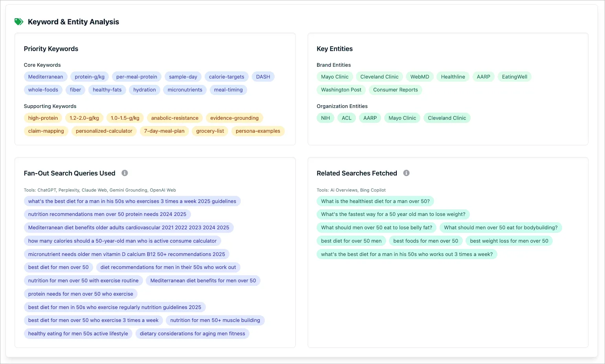This screenshot has height=364, width=605.
Task: Click the info icon next to Fan-Out Search Queries Used
Action: pyautogui.click(x=125, y=173)
